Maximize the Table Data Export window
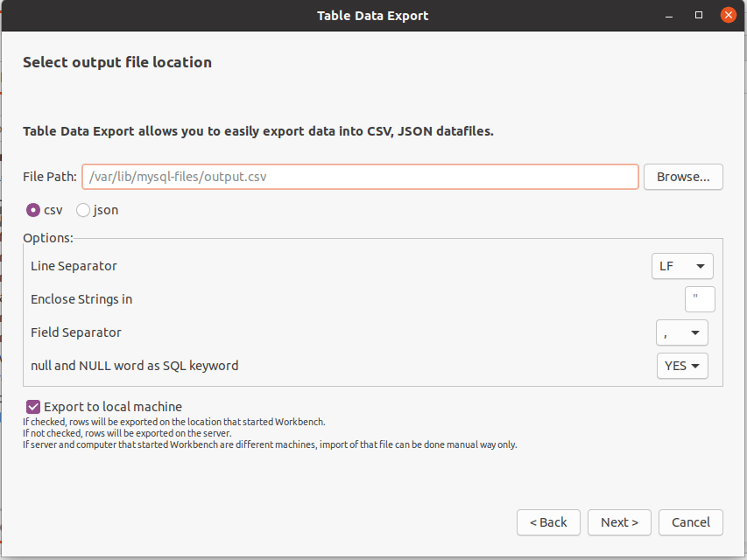 [x=699, y=15]
